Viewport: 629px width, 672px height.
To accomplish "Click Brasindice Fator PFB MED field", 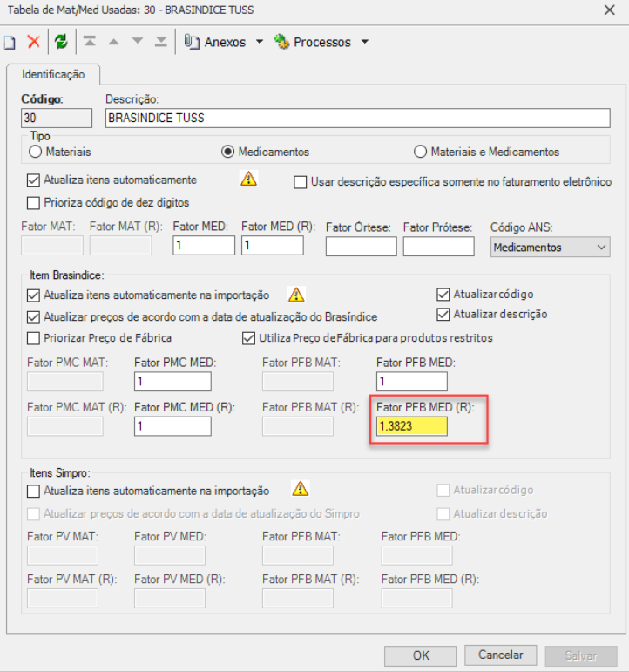I will pos(412,382).
